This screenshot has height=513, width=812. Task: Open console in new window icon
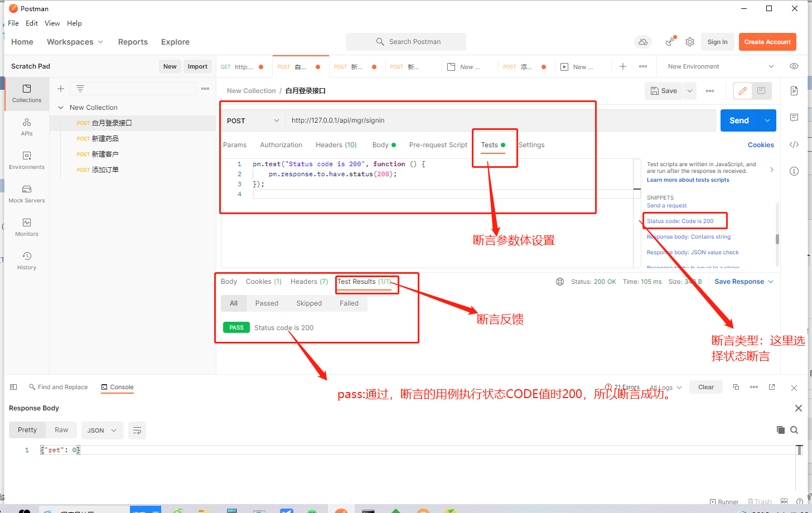[x=772, y=387]
